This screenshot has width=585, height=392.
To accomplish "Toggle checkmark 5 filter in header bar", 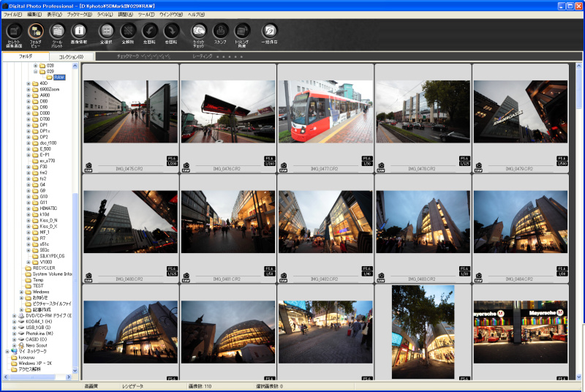I will pyautogui.click(x=167, y=57).
